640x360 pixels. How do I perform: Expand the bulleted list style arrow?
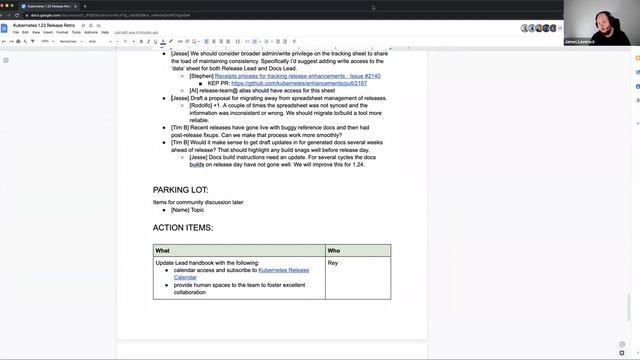[260, 42]
